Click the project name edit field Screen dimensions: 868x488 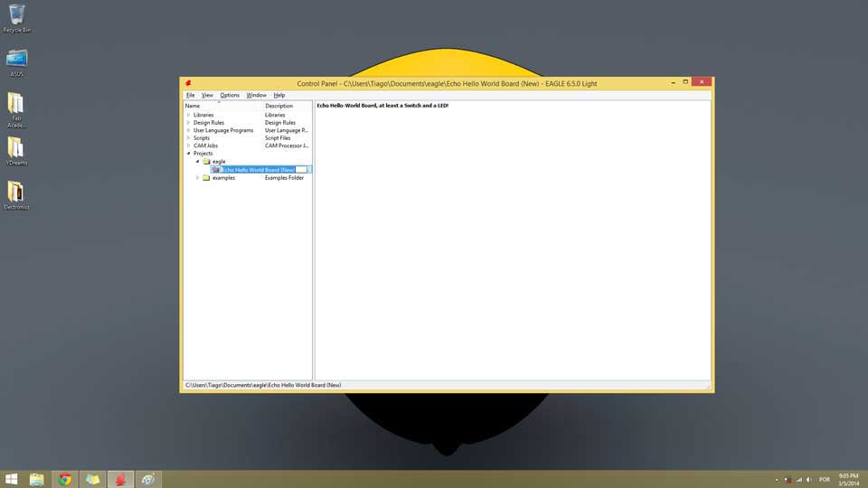[266, 169]
